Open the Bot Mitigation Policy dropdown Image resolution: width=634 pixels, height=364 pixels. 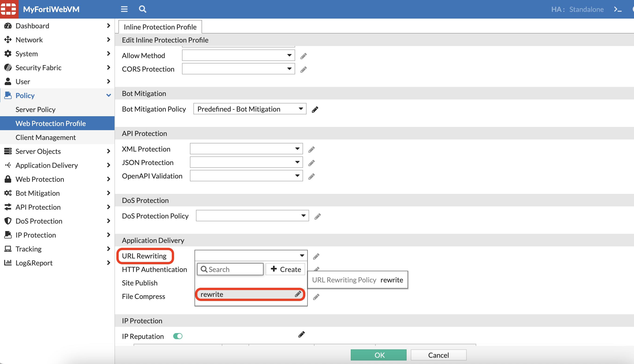250,109
